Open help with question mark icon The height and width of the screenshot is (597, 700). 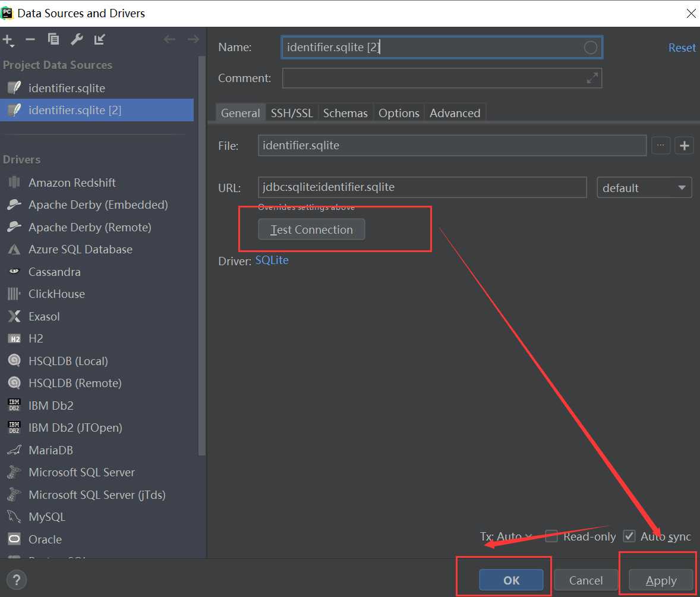(x=17, y=580)
